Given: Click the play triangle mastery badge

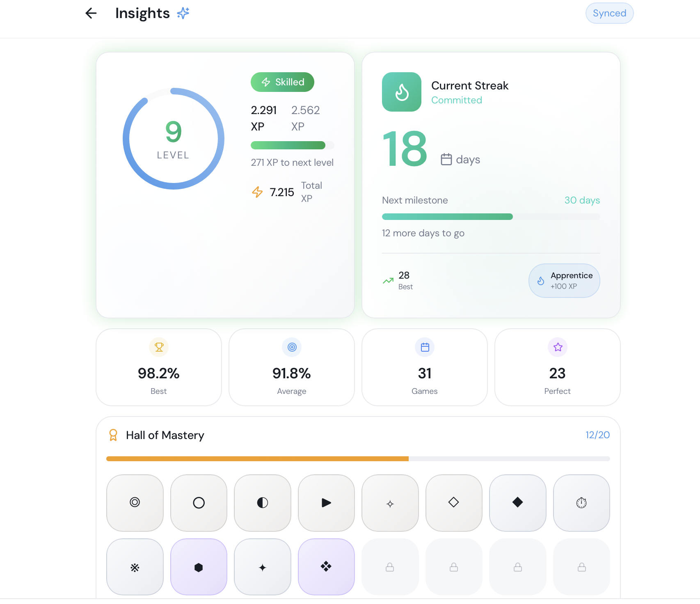Looking at the screenshot, I should point(326,503).
